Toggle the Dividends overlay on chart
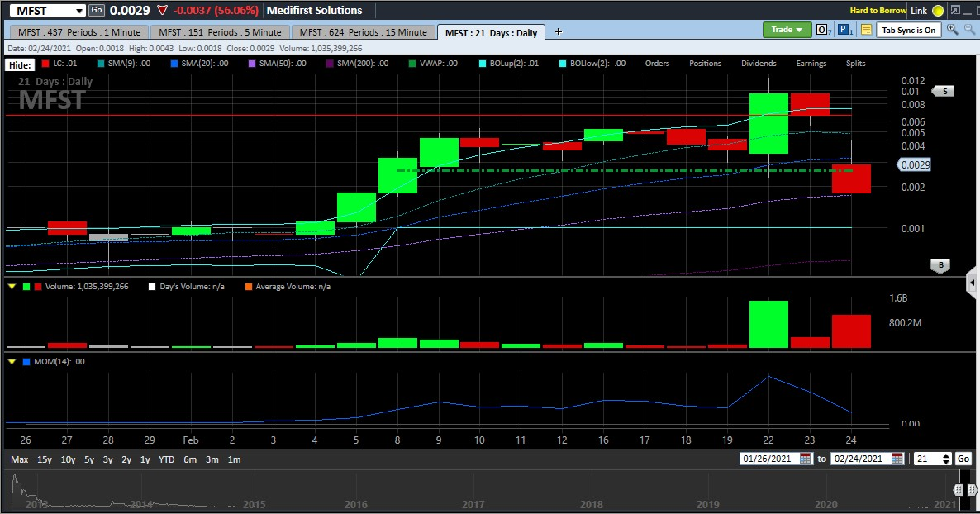 (759, 64)
